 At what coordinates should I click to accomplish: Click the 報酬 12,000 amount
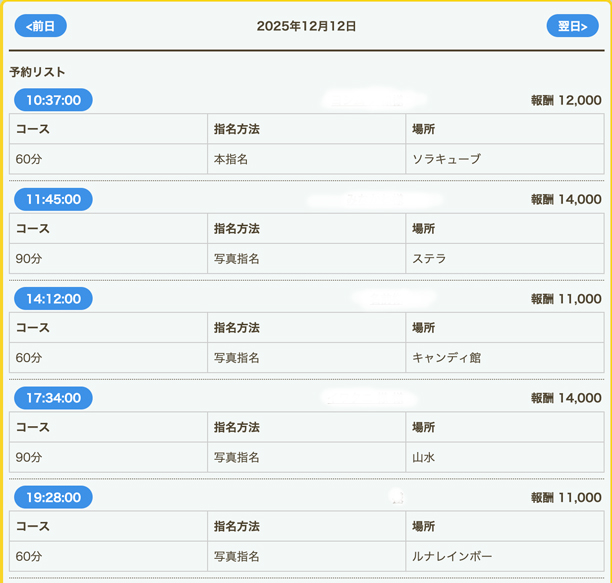[x=566, y=100]
